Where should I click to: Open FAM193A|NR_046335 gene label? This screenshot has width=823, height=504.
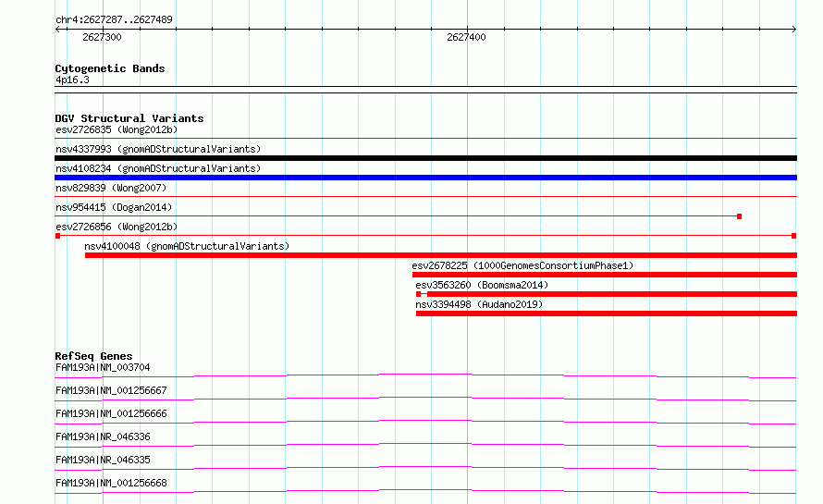(x=103, y=460)
